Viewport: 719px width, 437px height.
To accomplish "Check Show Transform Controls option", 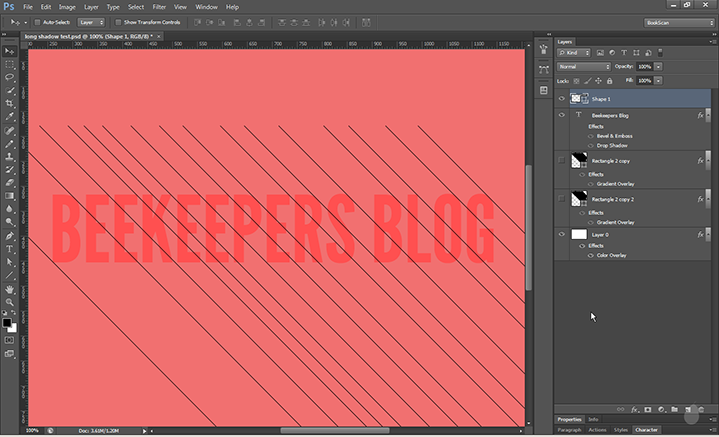I will 116,21.
